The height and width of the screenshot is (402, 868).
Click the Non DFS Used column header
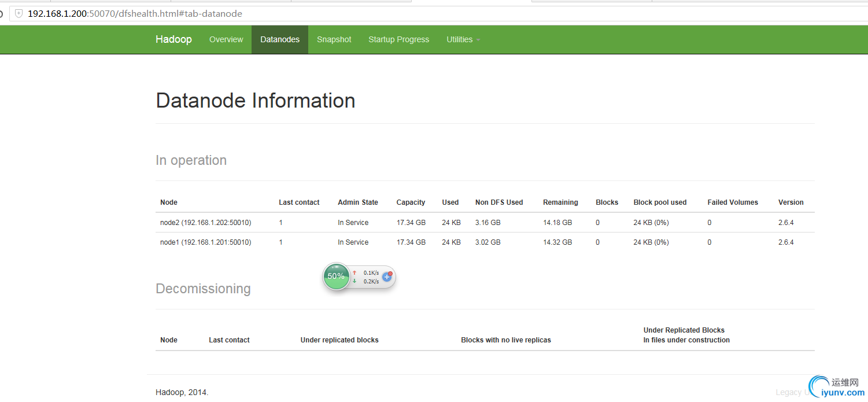pyautogui.click(x=499, y=202)
